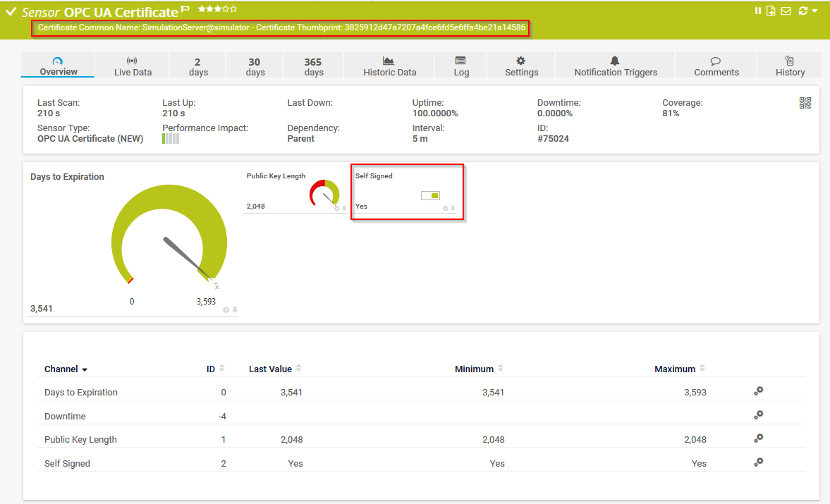This screenshot has height=504, width=830.
Task: Show the QR code for this sensor
Action: click(x=805, y=102)
